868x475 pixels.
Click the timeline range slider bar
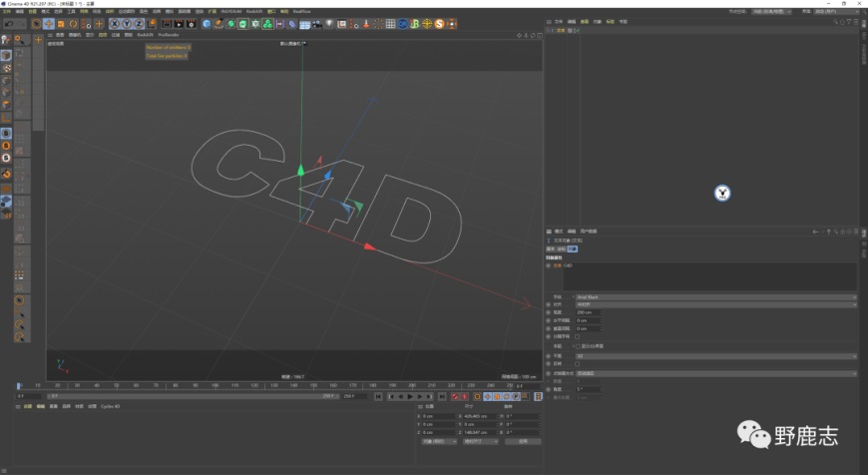[x=193, y=396]
